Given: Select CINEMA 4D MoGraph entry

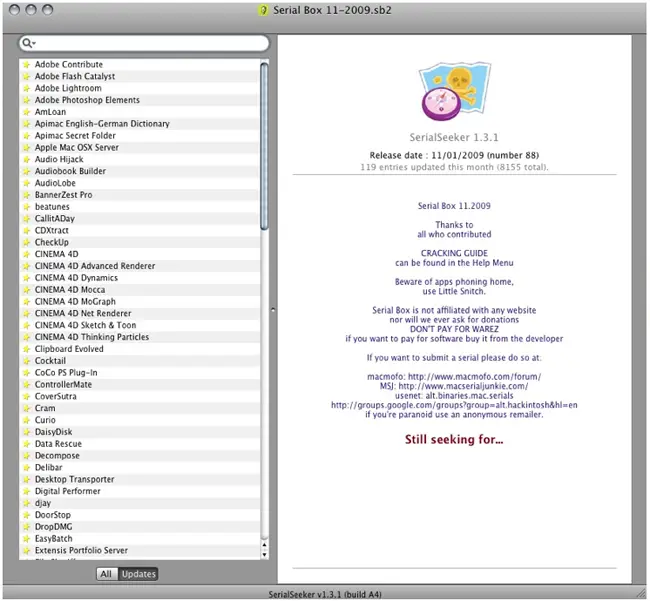Looking at the screenshot, I should point(140,302).
